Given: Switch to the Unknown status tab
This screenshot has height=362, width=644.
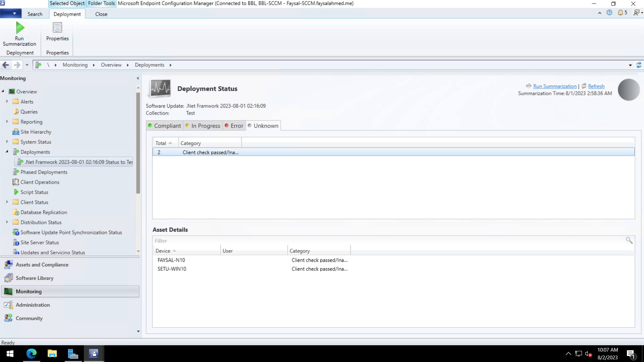Looking at the screenshot, I should (263, 126).
